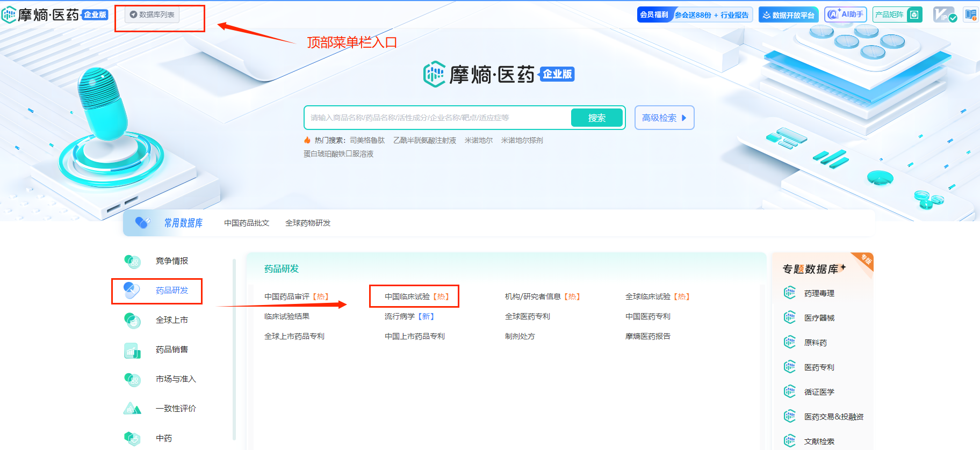Click the icon beside 医药交易&投融资

click(x=789, y=416)
